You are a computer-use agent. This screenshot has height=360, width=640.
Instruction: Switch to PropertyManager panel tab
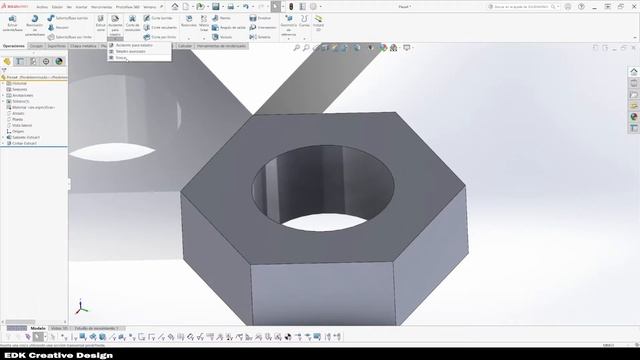coord(20,61)
